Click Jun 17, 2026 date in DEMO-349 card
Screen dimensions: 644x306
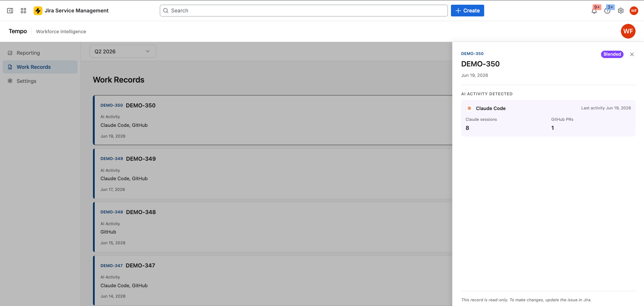point(112,190)
